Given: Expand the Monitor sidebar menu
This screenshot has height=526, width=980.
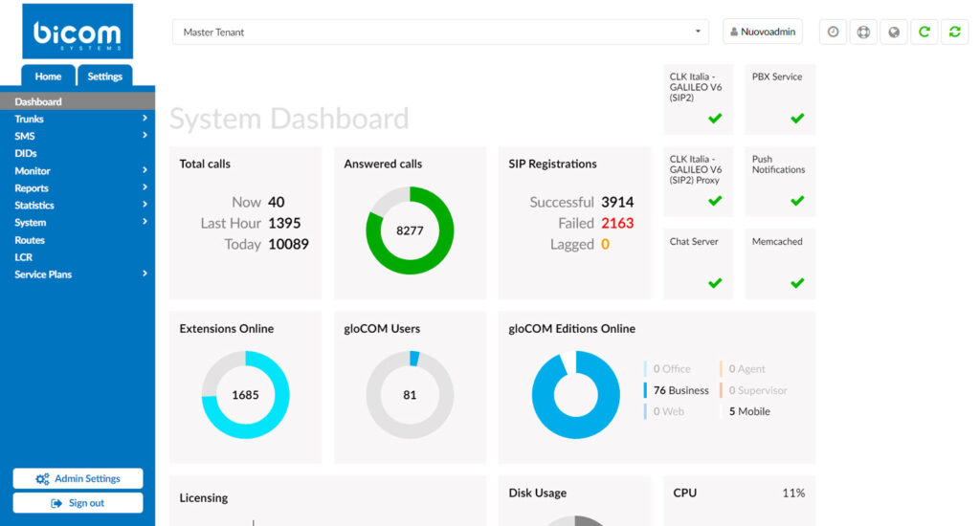Looking at the screenshot, I should [x=78, y=170].
